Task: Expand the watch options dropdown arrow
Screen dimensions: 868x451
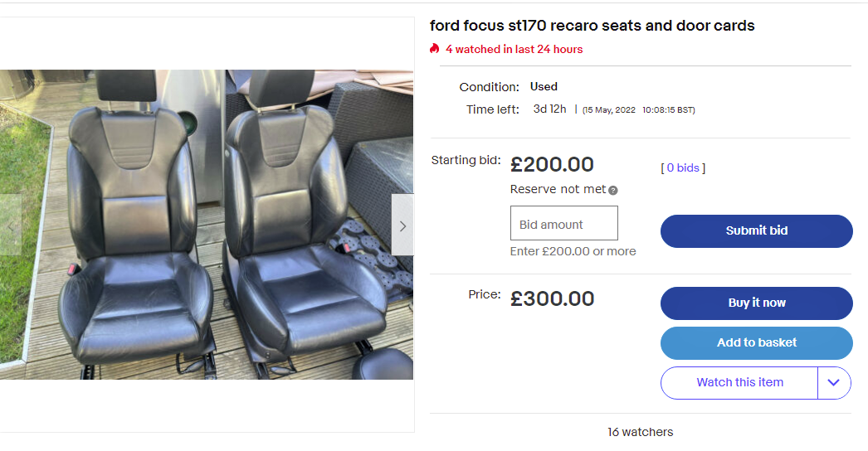Action: [x=834, y=383]
